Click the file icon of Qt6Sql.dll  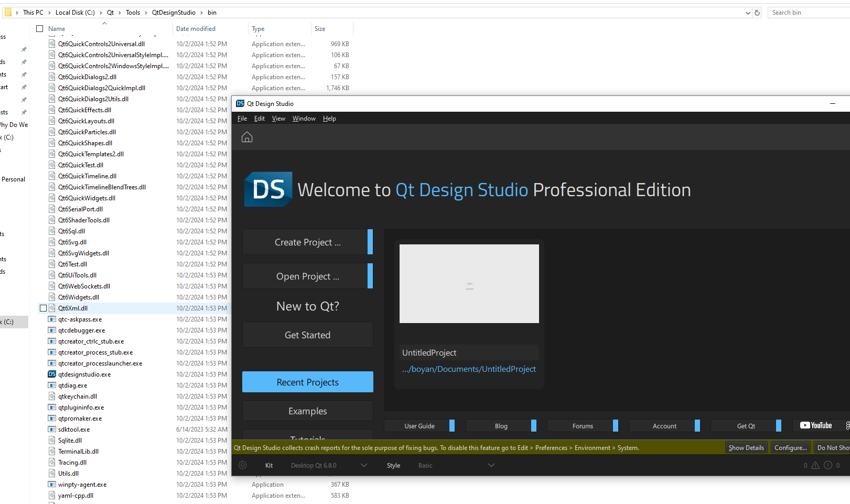52,231
